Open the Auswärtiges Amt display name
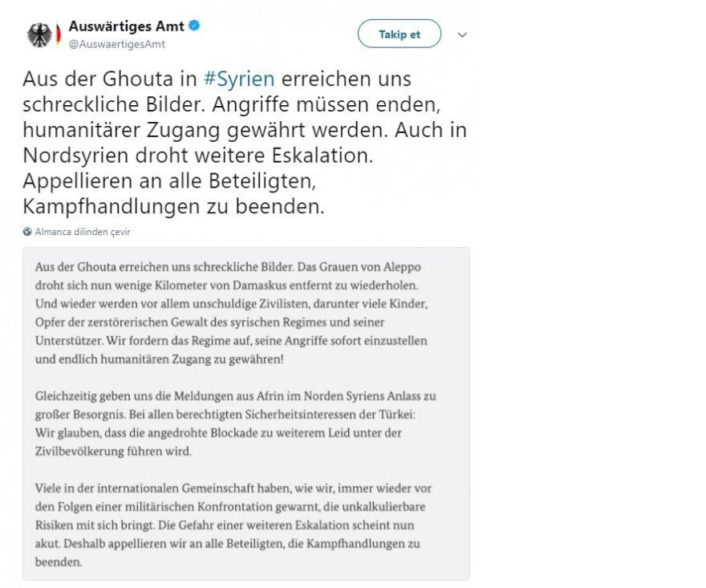706x588 pixels. pyautogui.click(x=127, y=26)
